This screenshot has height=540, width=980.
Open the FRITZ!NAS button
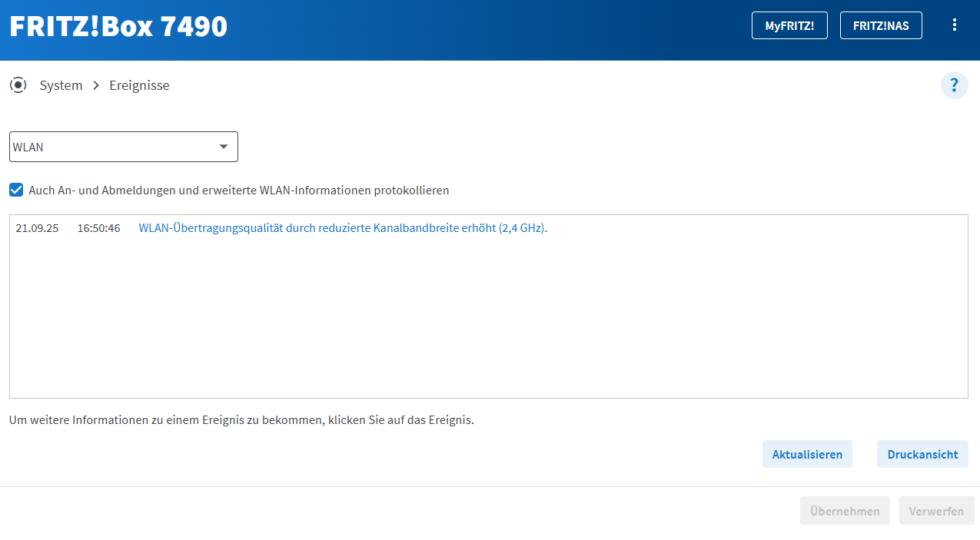pos(881,25)
